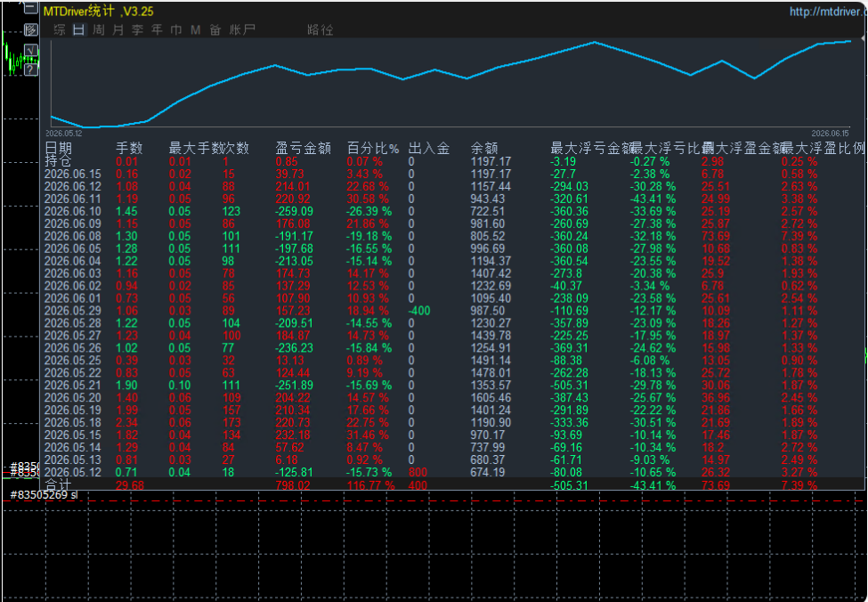Select the 日 daily tab
This screenshot has height=602, width=868.
tap(78, 30)
